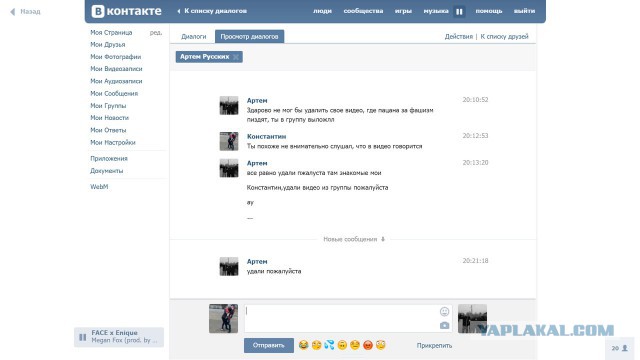Screen dimensions: 640x360
Task: Open Документы in sidebar
Action: (107, 171)
